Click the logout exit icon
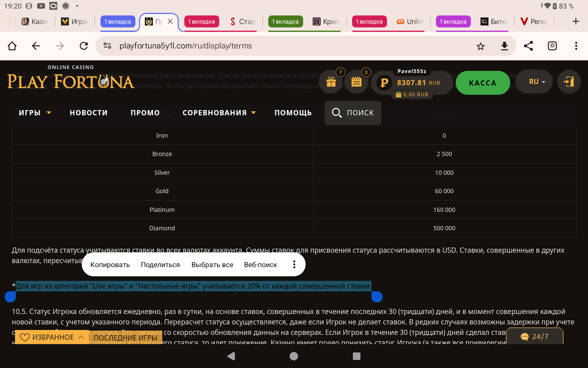 [569, 82]
